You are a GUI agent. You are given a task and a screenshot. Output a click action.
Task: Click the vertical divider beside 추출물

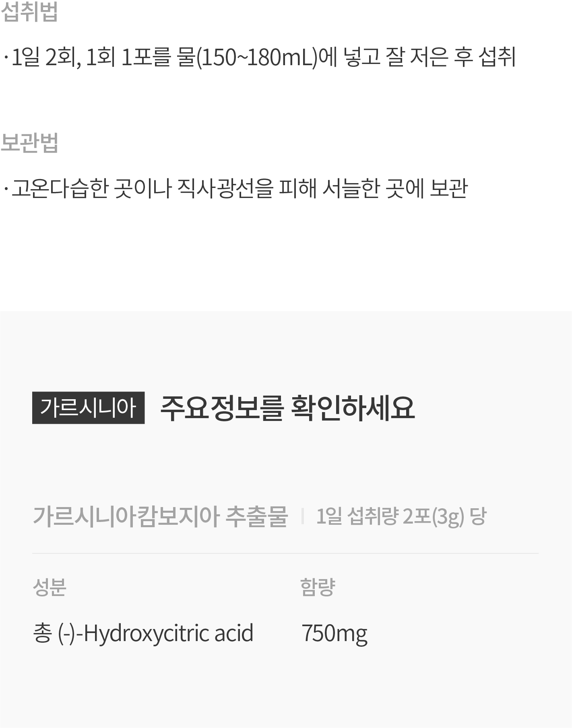point(302,516)
